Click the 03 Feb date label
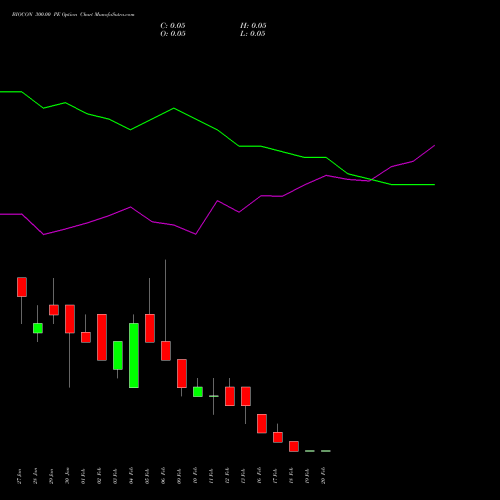 115,476
